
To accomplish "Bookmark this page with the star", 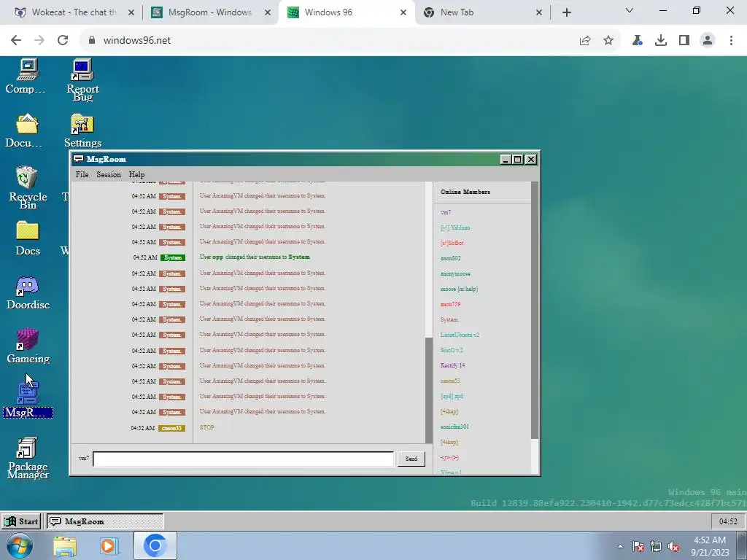I will (x=608, y=40).
